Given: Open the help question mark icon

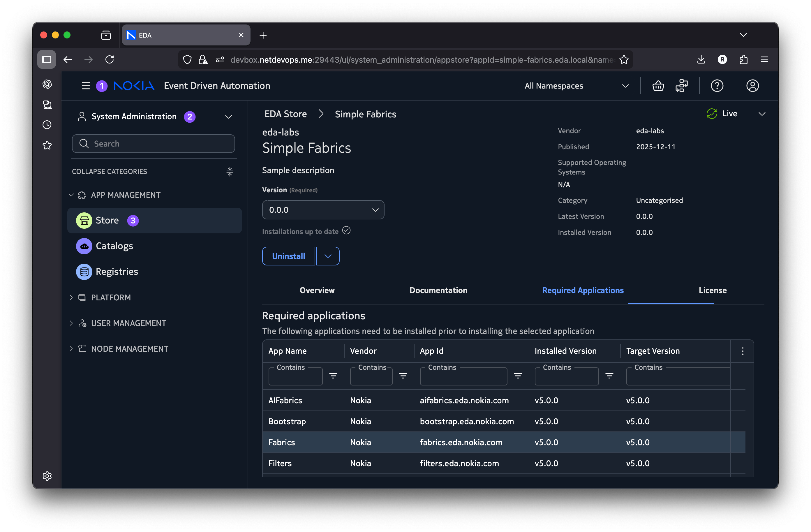Looking at the screenshot, I should pos(717,86).
